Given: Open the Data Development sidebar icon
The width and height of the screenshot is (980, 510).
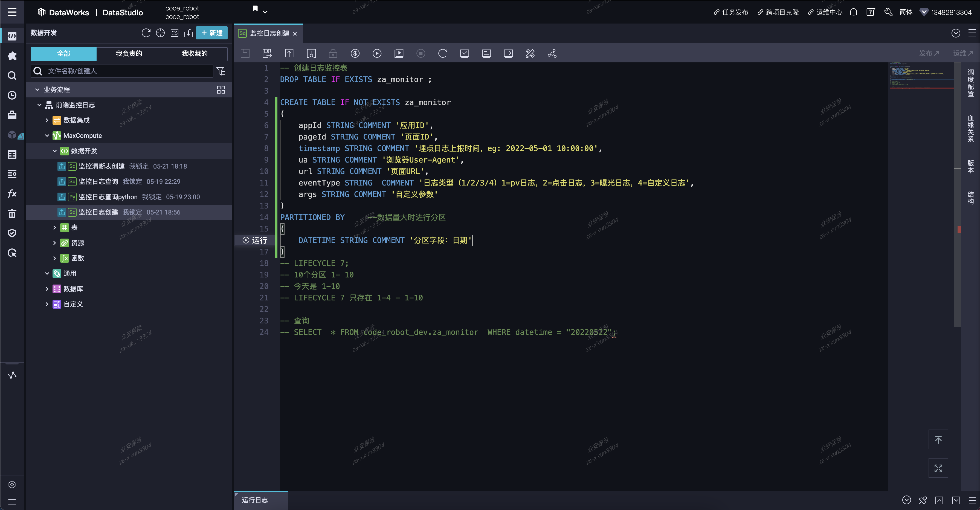Looking at the screenshot, I should [x=12, y=36].
